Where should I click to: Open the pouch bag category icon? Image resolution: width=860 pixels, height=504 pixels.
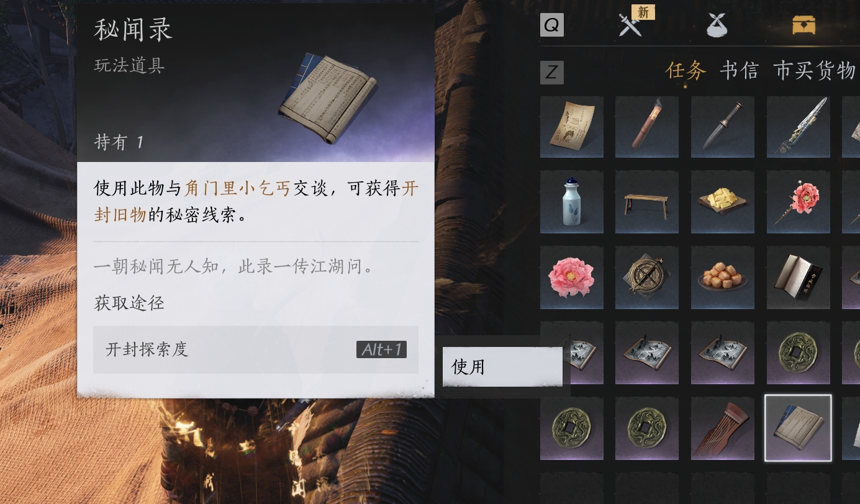(717, 25)
